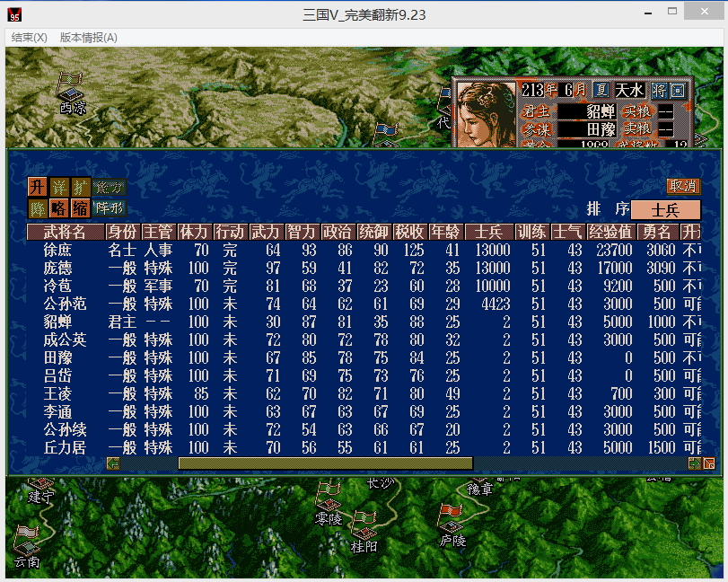Sort by the 政治 column header
The height and width of the screenshot is (582, 728).
click(x=338, y=232)
